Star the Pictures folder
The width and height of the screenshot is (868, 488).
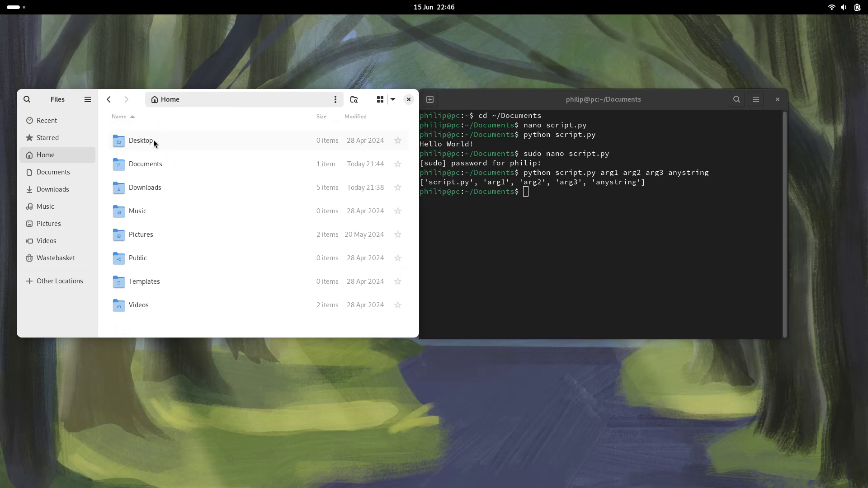(398, 235)
